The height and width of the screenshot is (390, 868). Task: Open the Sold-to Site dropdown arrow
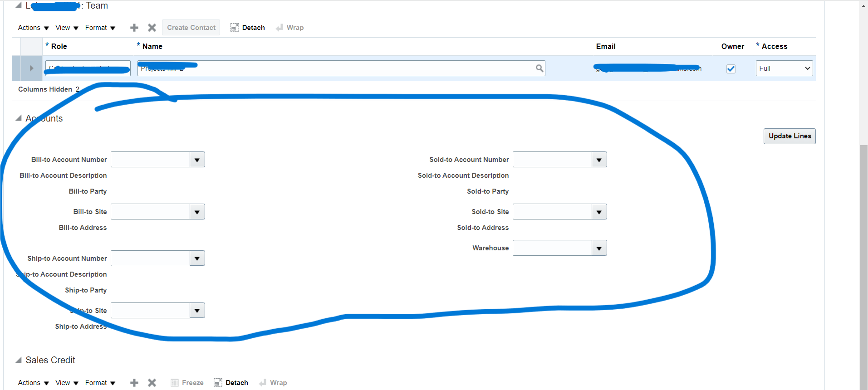coord(599,212)
